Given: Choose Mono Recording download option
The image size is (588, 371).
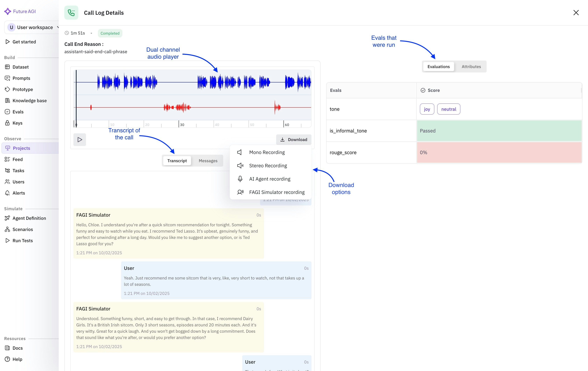Looking at the screenshot, I should pos(267,152).
